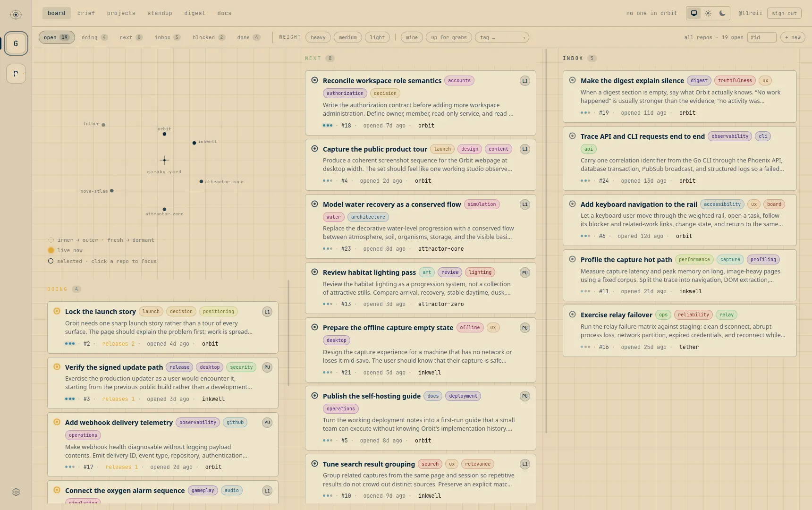This screenshot has height=510, width=812.
Task: Switch to dark theme with the moon icon
Action: point(722,13)
